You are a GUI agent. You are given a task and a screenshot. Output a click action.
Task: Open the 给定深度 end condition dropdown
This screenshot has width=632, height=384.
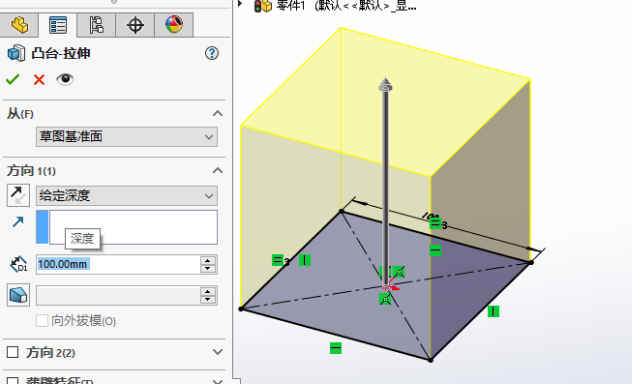point(127,196)
